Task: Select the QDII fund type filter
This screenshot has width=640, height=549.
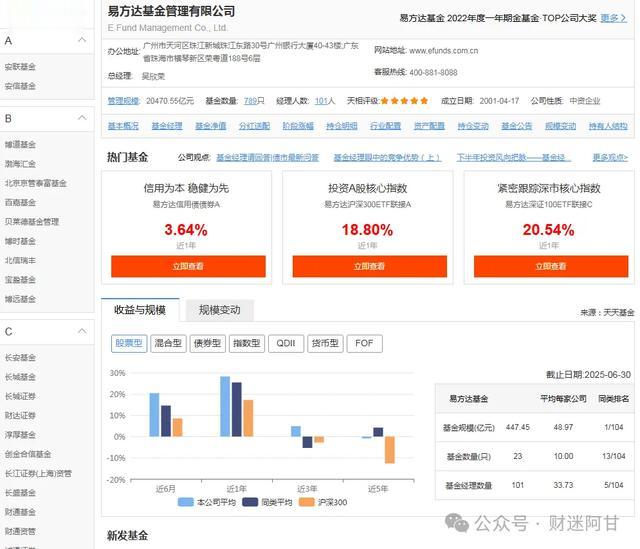Action: pyautogui.click(x=286, y=343)
